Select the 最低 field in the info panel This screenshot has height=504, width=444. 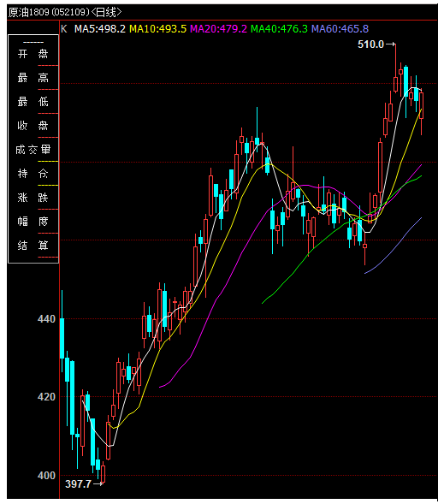(33, 102)
